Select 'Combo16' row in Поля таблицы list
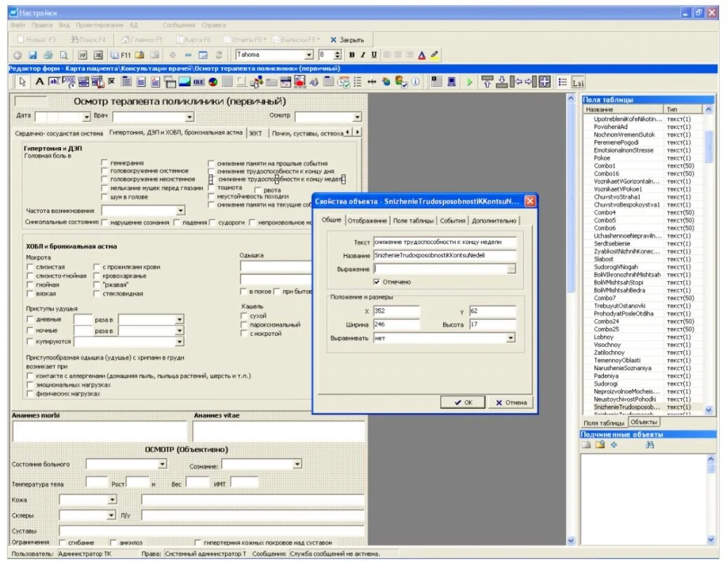 tap(643, 173)
